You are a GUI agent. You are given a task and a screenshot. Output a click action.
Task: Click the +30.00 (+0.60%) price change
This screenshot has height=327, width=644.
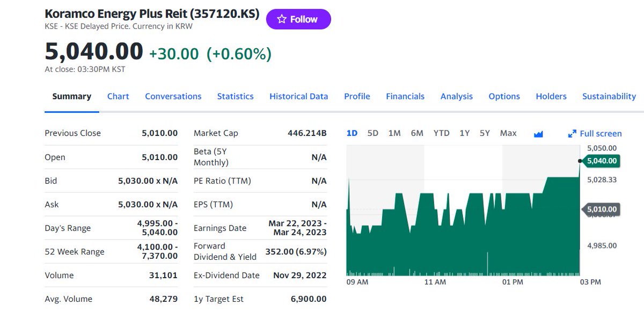tap(210, 54)
